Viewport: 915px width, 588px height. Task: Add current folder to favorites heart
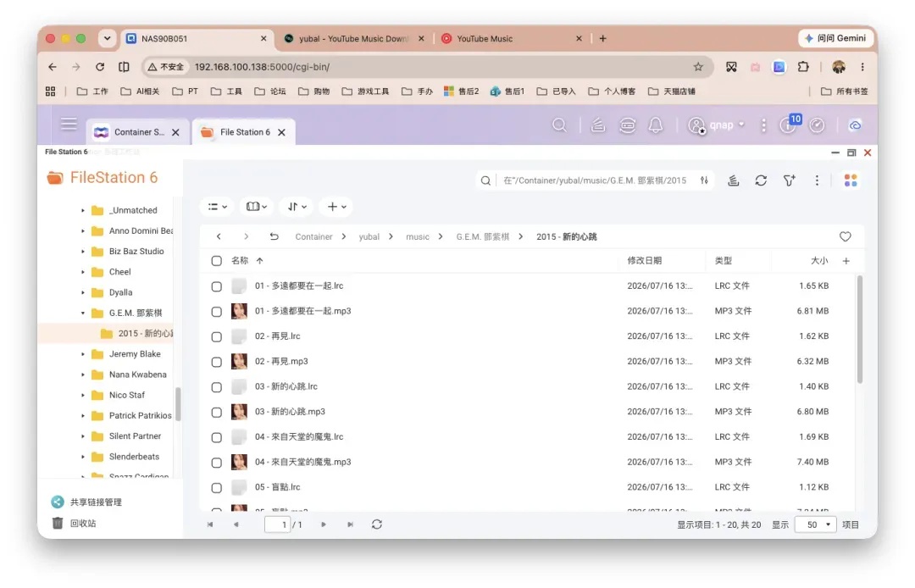click(x=845, y=236)
